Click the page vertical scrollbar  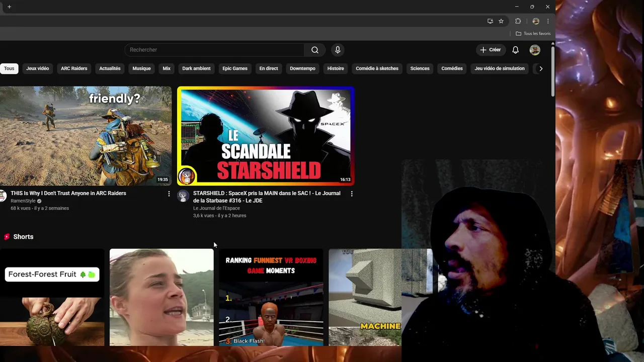(x=553, y=72)
